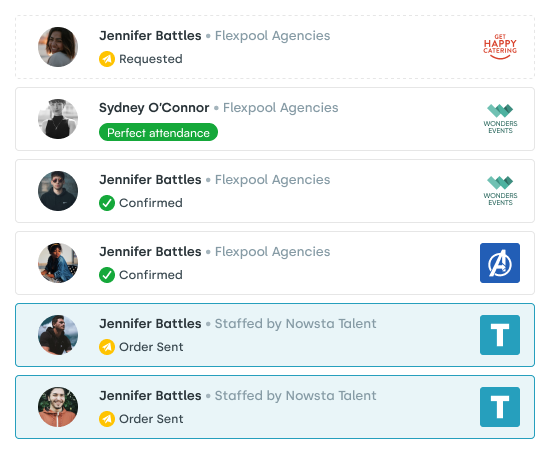Click bearded man avatar in orange hoodie
This screenshot has height=450, width=550.
(x=58, y=407)
